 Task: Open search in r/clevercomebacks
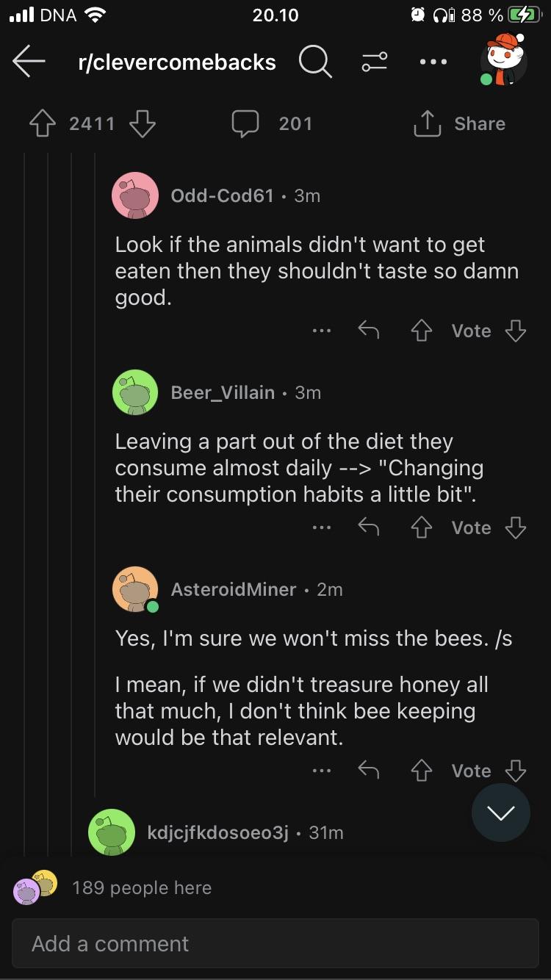point(316,62)
